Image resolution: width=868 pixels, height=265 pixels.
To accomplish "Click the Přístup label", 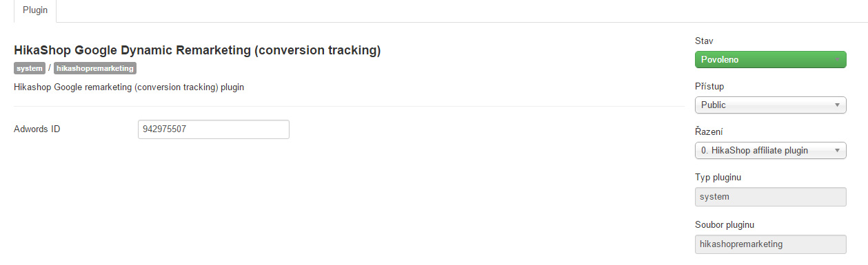I will 709,87.
